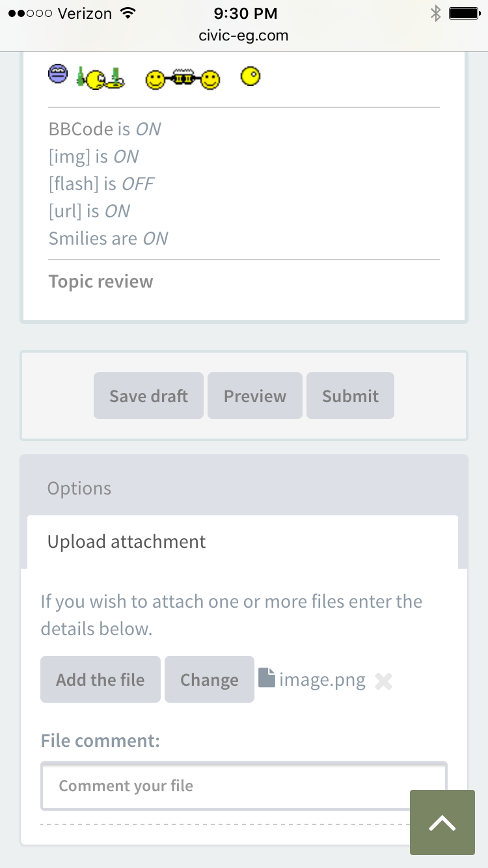The height and width of the screenshot is (868, 488).
Task: Open the Upload attachment tab
Action: (x=126, y=541)
